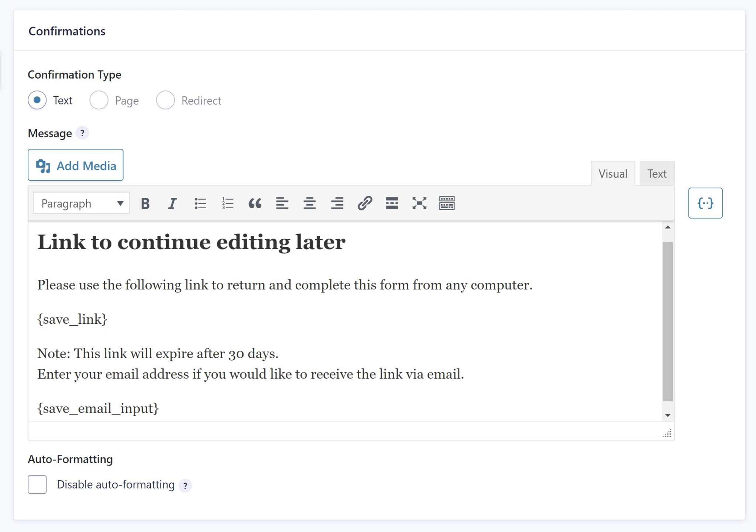Open the merge tags picker

click(x=705, y=203)
